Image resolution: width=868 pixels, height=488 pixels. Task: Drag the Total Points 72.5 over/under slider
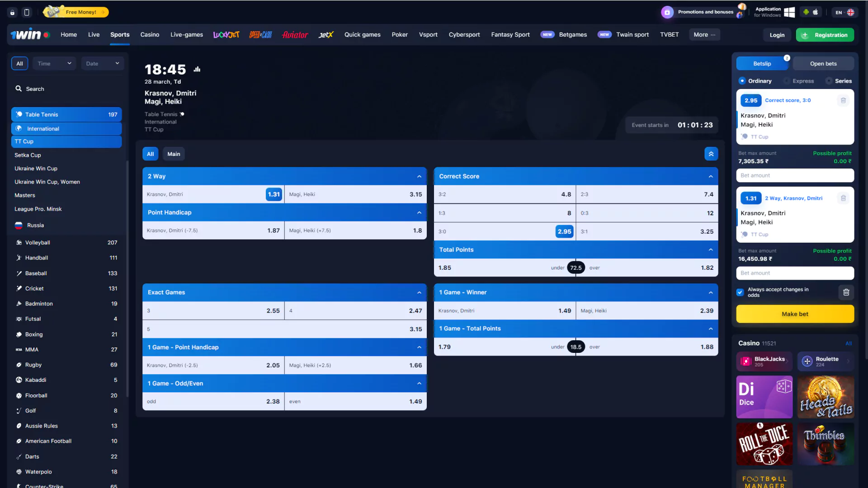pos(576,267)
